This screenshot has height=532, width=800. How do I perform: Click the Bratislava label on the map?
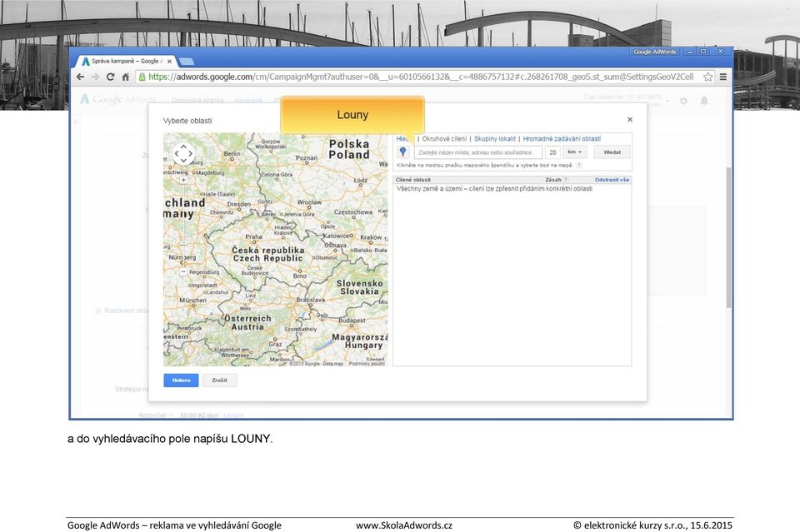coord(310,300)
